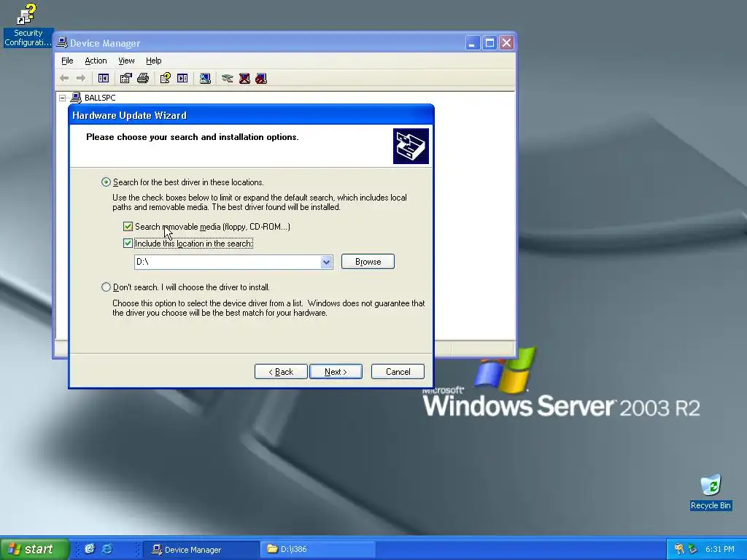
Task: Maximize the Device Manager window
Action: 489,43
